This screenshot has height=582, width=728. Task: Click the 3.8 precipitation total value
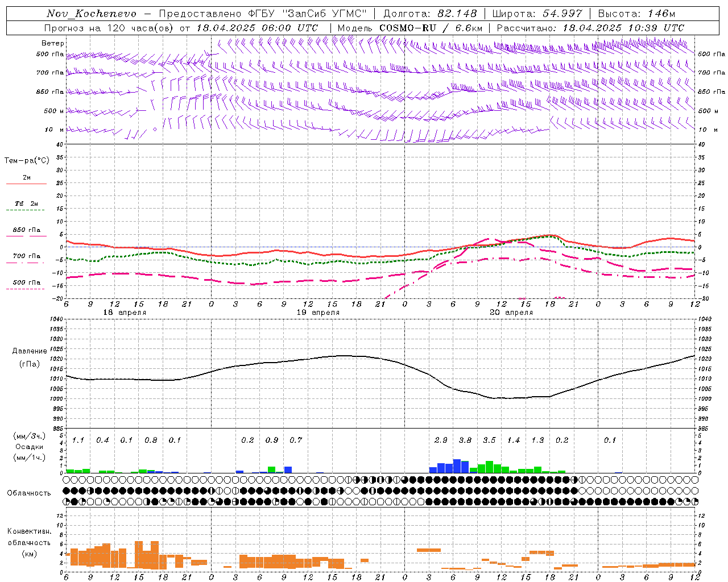pos(465,440)
